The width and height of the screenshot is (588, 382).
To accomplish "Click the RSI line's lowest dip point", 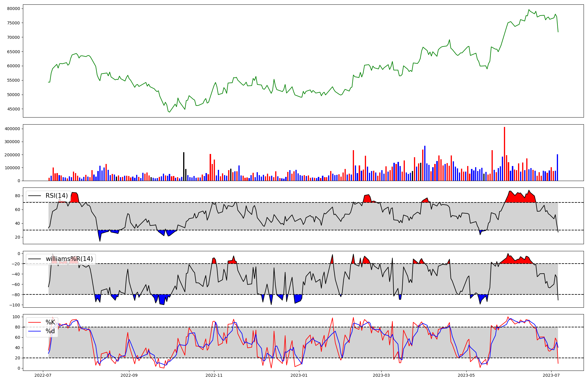I will [x=100, y=241].
